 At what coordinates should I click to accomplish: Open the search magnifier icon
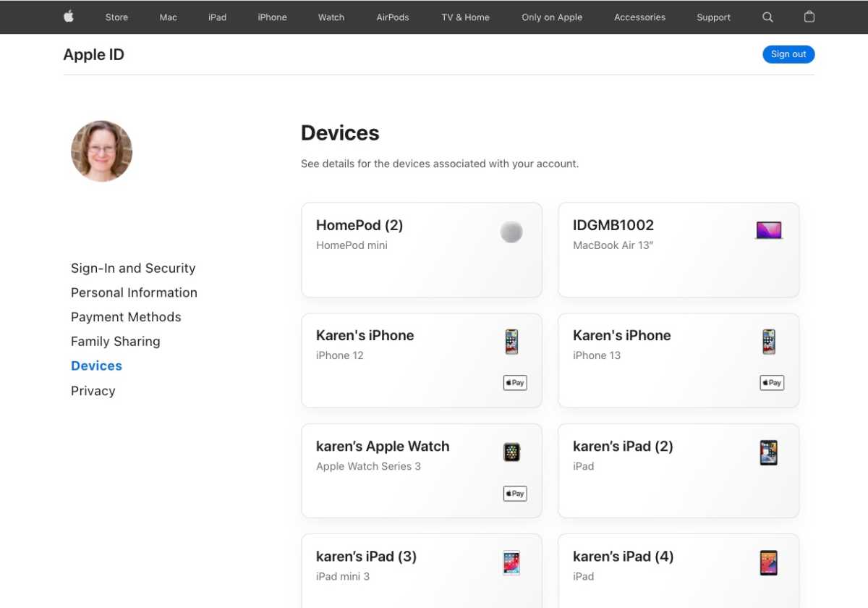768,17
